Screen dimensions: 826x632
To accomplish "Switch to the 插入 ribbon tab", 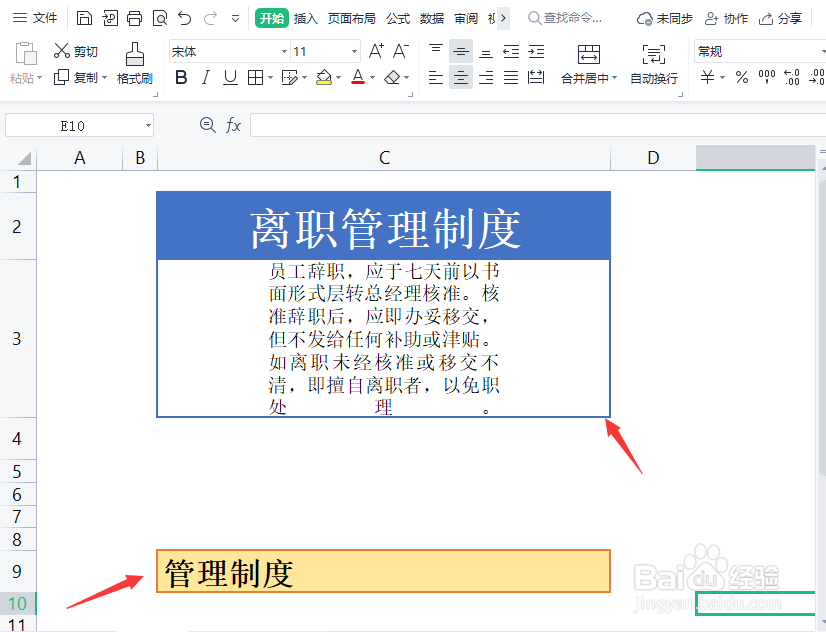I will [304, 17].
